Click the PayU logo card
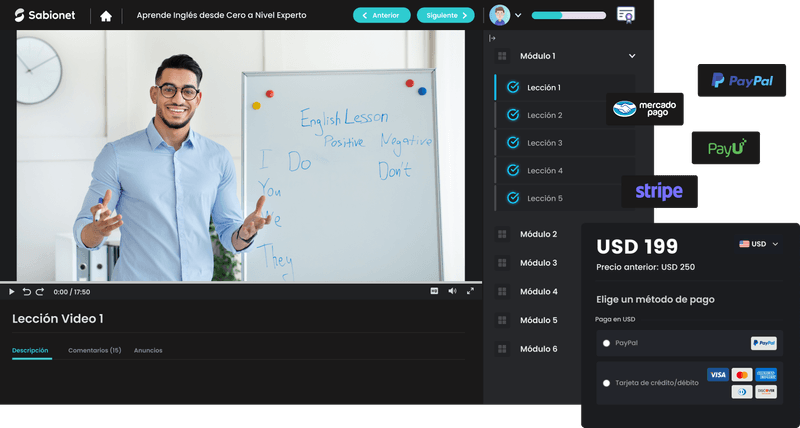The width and height of the screenshot is (800, 428). point(726,148)
